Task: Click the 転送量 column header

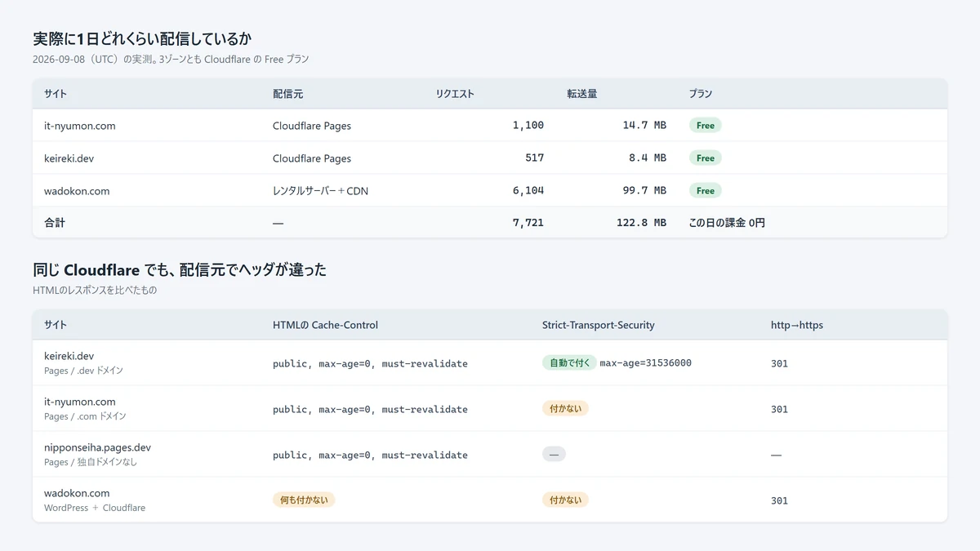Action: tap(582, 94)
